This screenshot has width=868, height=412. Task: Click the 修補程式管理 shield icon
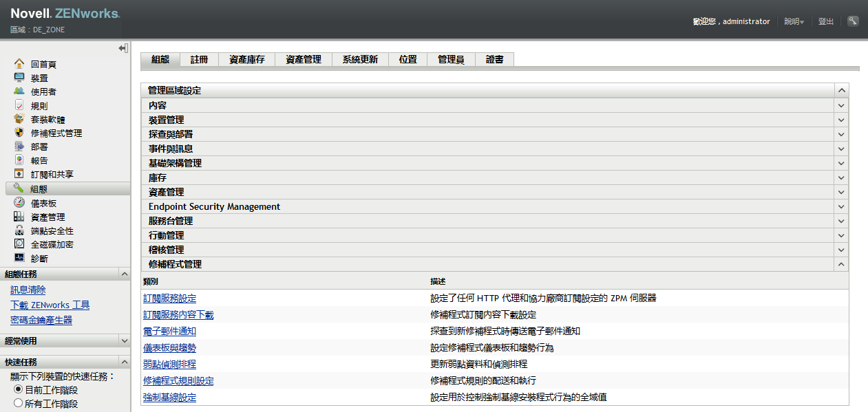click(19, 133)
